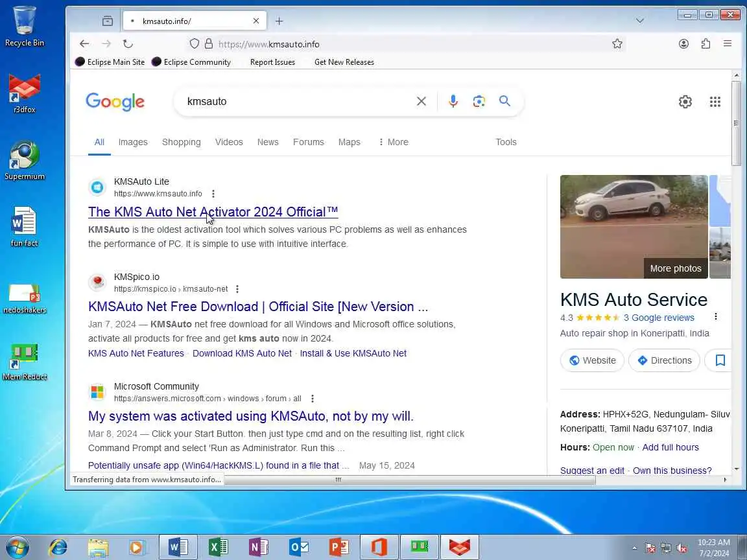Go to Google logo homepage
The image size is (747, 560).
pos(115,101)
